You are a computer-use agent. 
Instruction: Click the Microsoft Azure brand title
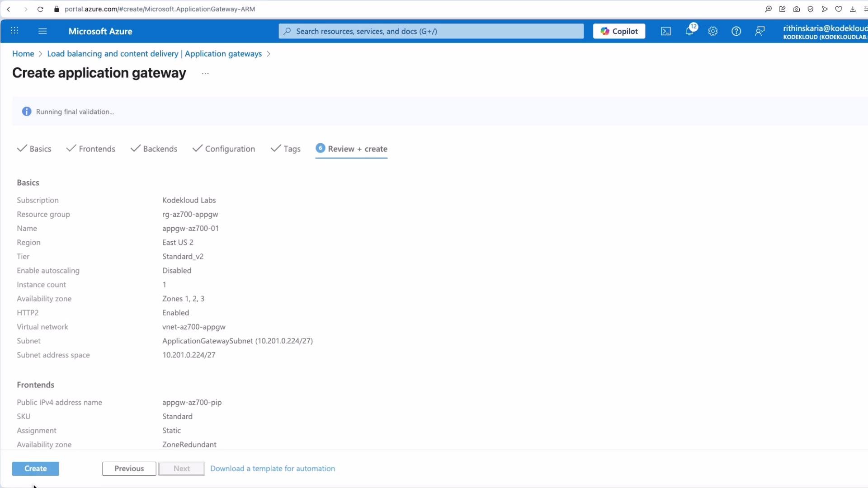(x=100, y=31)
